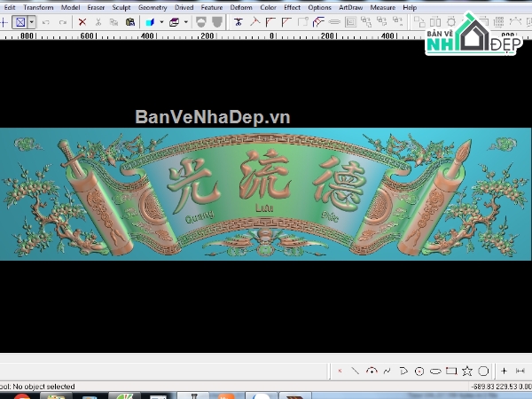532x399 pixels.
Task: Click the mirror columns icon
Action: point(435,22)
